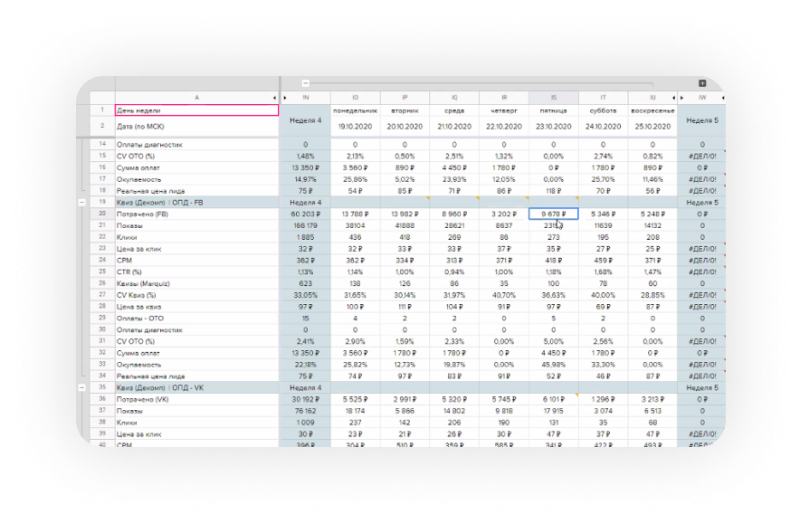Show hidden columns via left arrow before IN

285,97
